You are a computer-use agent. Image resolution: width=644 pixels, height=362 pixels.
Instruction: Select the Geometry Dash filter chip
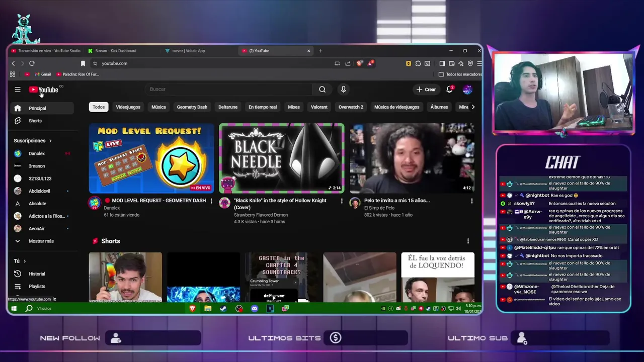[192, 107]
